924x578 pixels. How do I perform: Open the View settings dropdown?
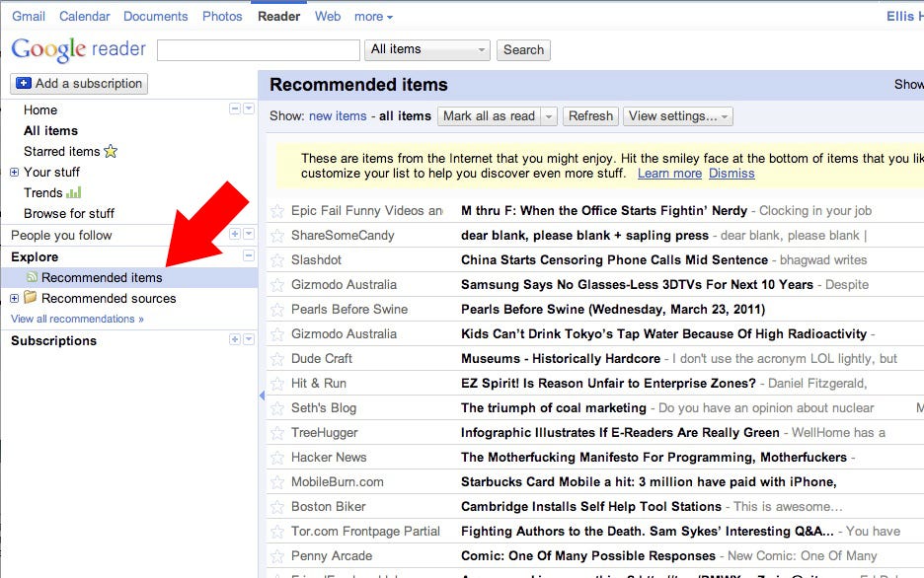point(678,116)
